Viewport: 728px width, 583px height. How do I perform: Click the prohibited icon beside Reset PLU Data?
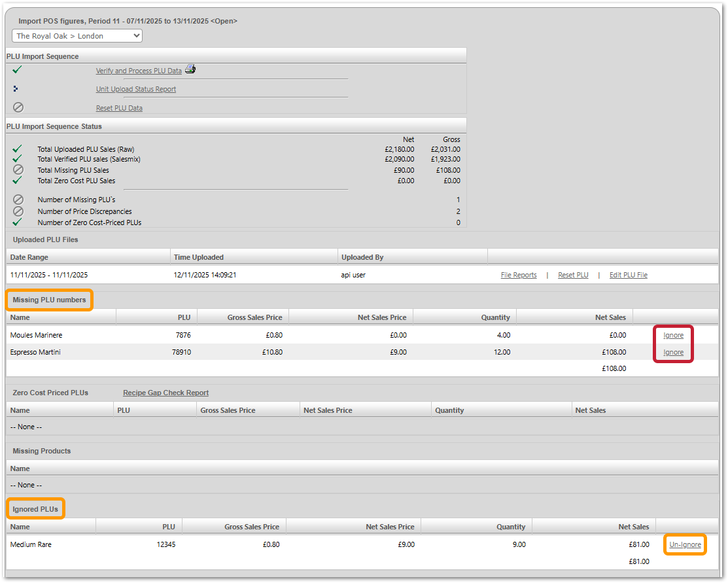(x=18, y=107)
